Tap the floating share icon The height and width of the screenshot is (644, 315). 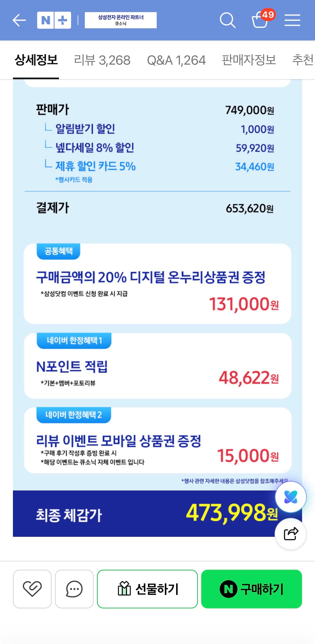(x=290, y=534)
